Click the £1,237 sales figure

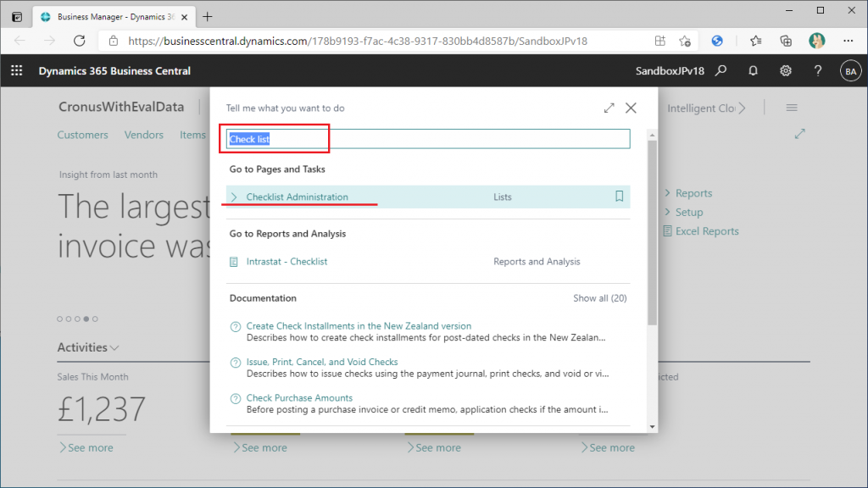102,409
